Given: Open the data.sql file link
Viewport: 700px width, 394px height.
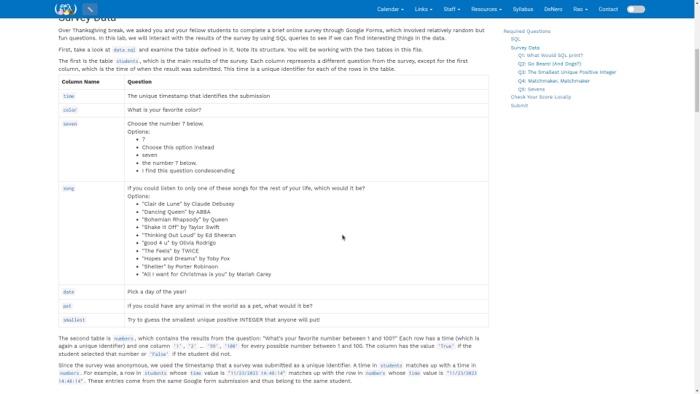Looking at the screenshot, I should tap(124, 50).
